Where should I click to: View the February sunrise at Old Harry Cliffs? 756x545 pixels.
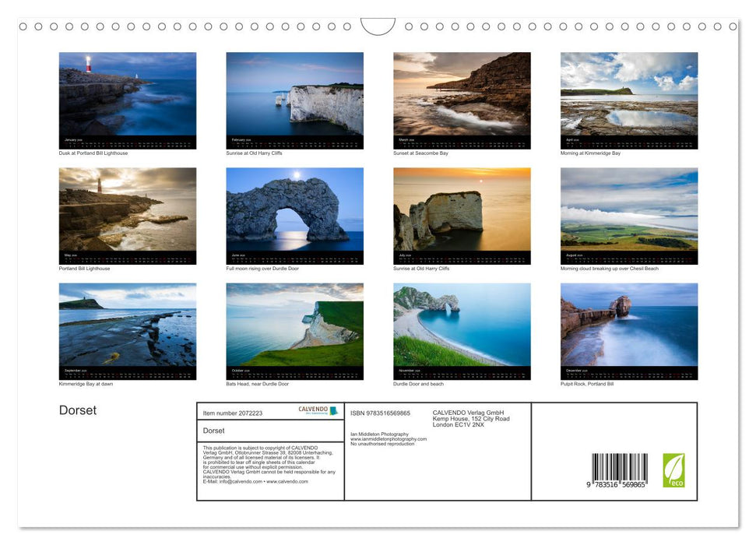[x=294, y=98]
